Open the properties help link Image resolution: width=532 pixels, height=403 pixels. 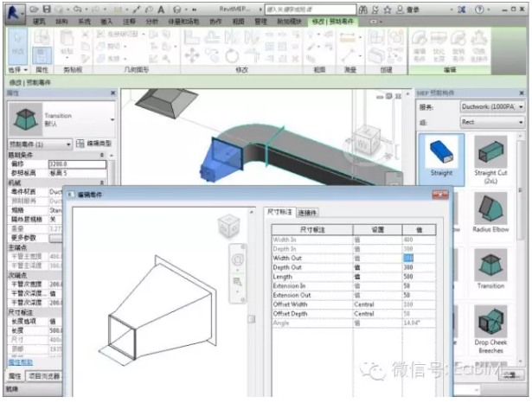click(21, 362)
